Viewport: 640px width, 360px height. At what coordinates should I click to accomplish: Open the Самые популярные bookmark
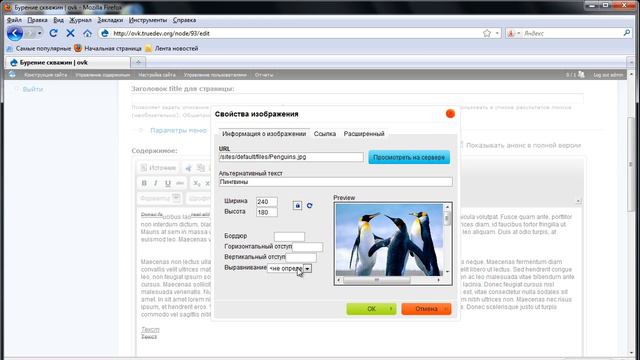click(x=39, y=48)
